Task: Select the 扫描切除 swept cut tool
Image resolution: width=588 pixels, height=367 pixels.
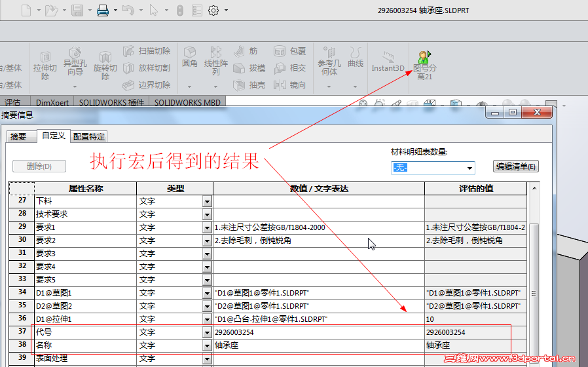Action: [147, 50]
